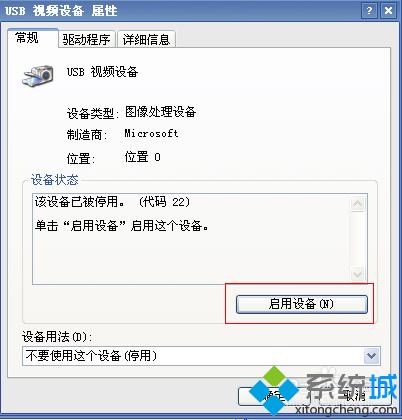The image size is (402, 420).
Task: Click inside the 设备状态 message text box
Action: (192, 239)
